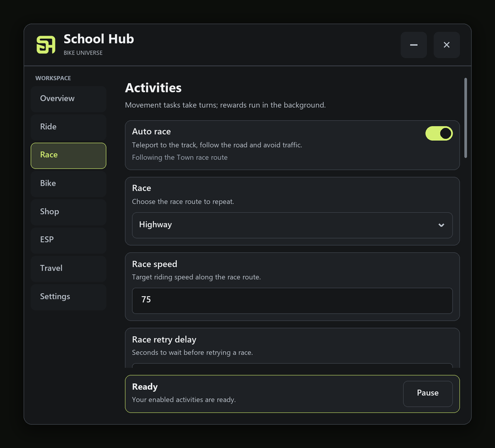This screenshot has width=495, height=448.
Task: Click the Activities panel vertical scrollbar
Action: 466,117
